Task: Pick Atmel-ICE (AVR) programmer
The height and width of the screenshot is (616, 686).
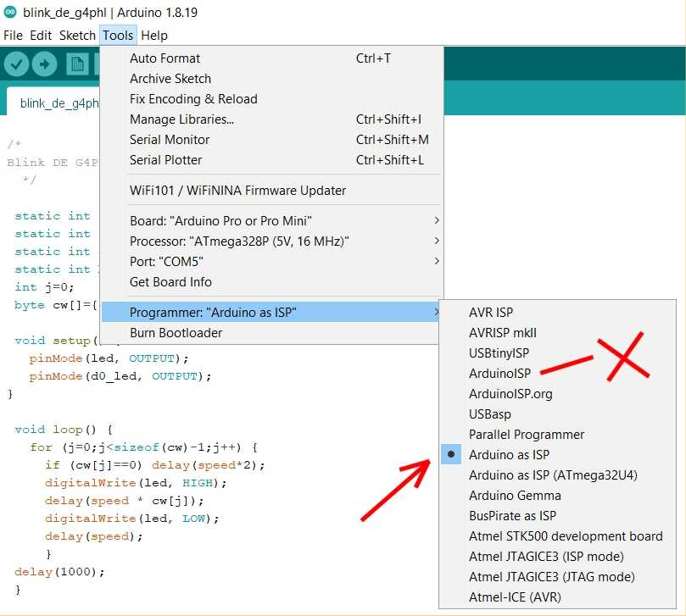Action: tap(515, 597)
